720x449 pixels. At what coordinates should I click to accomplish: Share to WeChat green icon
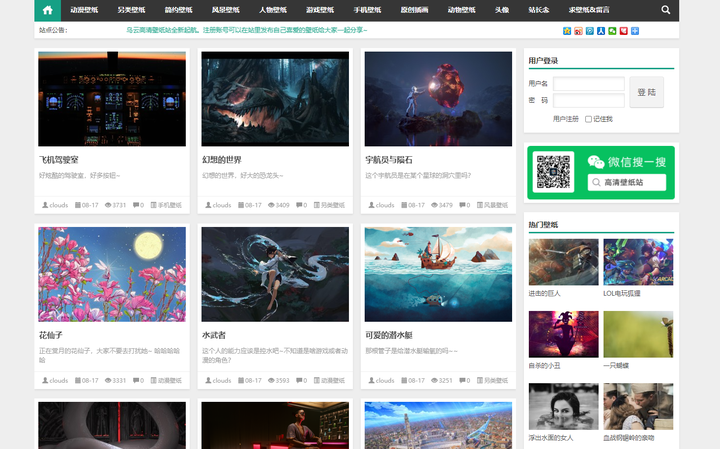[612, 31]
